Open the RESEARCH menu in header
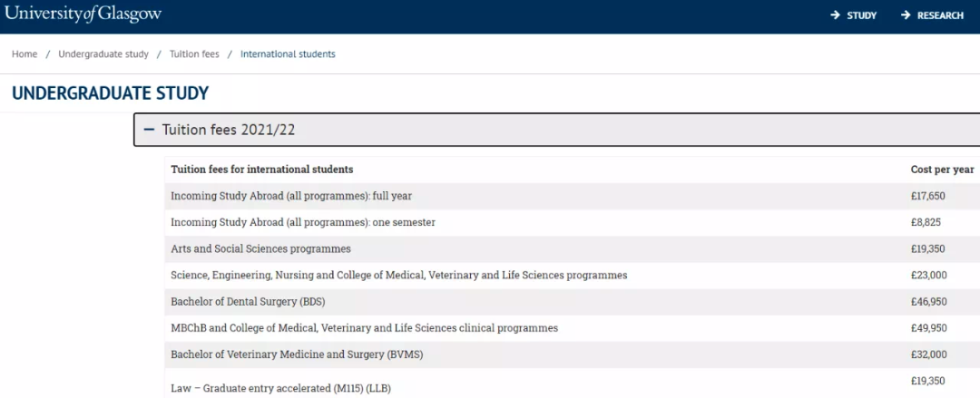 (940, 15)
